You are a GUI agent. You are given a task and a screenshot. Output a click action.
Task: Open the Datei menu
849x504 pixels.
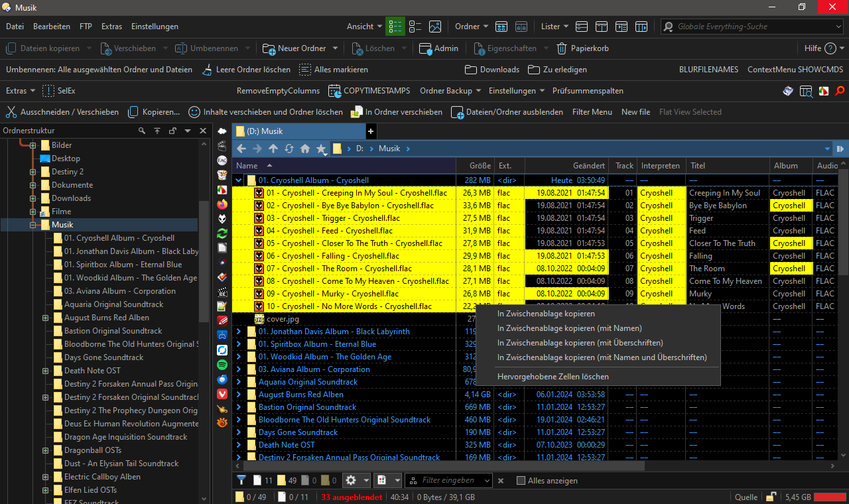(x=15, y=27)
